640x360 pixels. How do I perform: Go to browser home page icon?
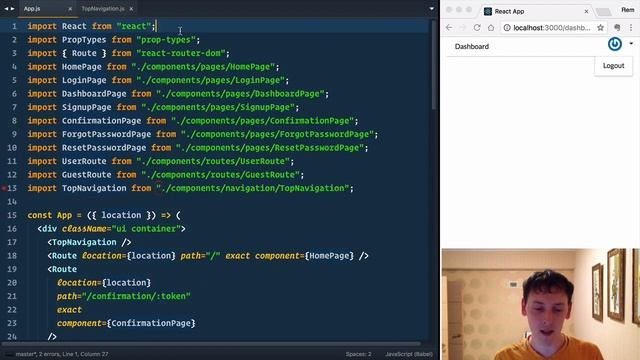pos(491,28)
